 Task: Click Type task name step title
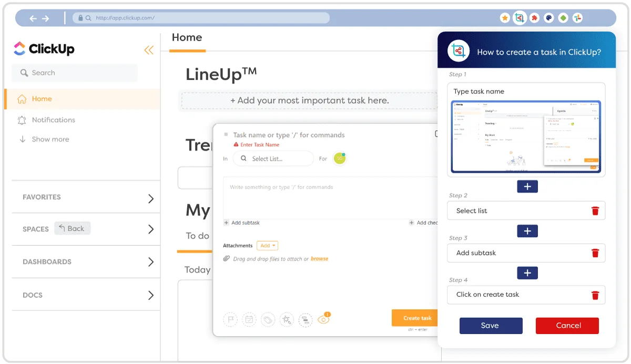(479, 91)
